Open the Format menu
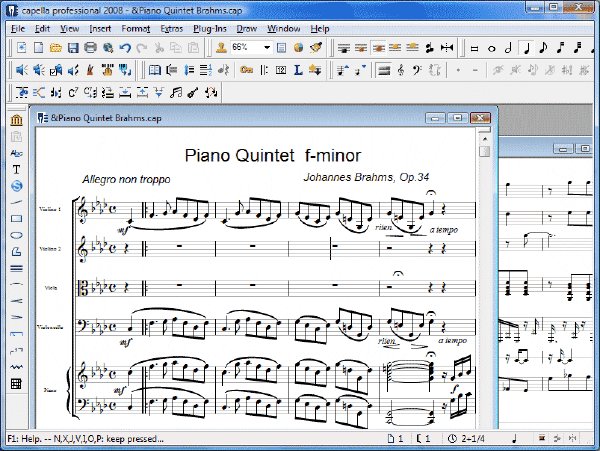600x451 pixels. click(x=135, y=29)
